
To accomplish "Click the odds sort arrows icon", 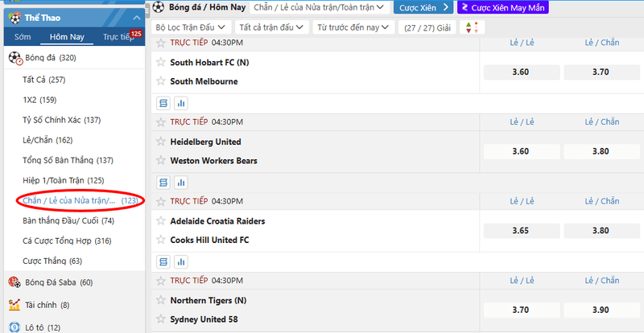I will click(473, 27).
